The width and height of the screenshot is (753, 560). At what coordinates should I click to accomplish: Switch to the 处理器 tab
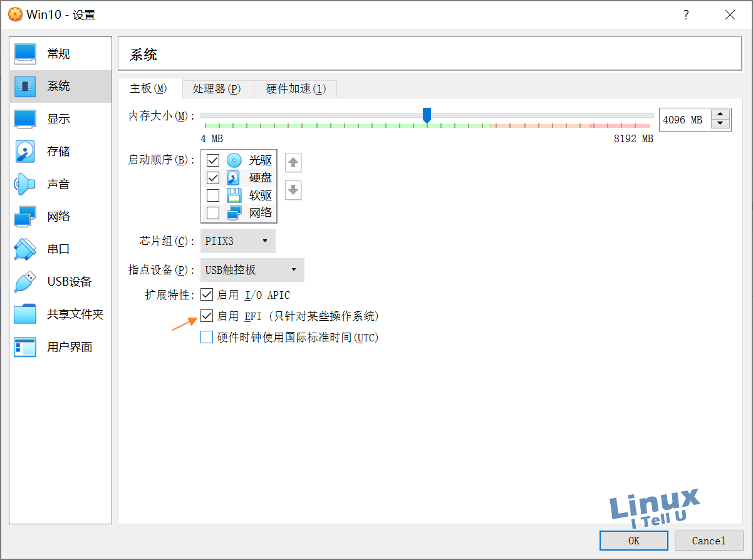(217, 89)
